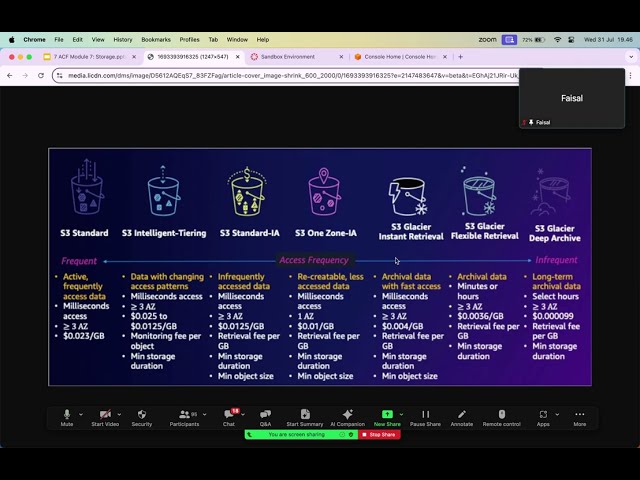Click the AI Companion icon
Image resolution: width=640 pixels, height=480 pixels.
tap(347, 415)
